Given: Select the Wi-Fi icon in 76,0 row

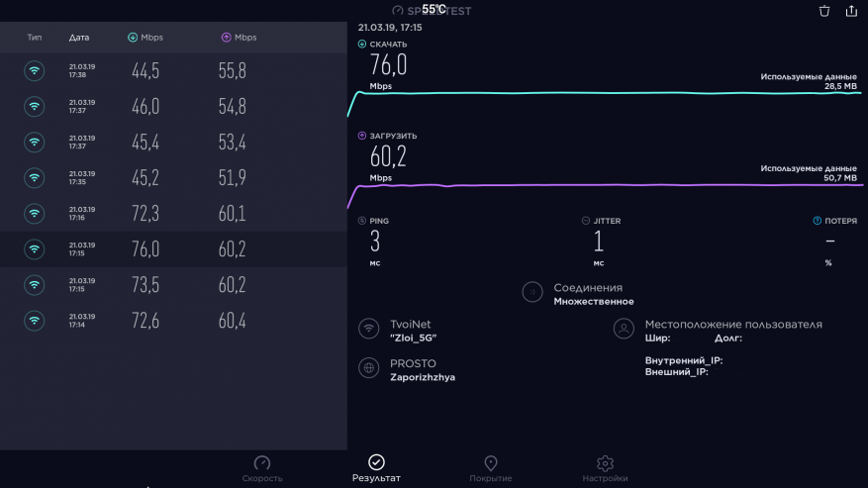Looking at the screenshot, I should [x=35, y=249].
